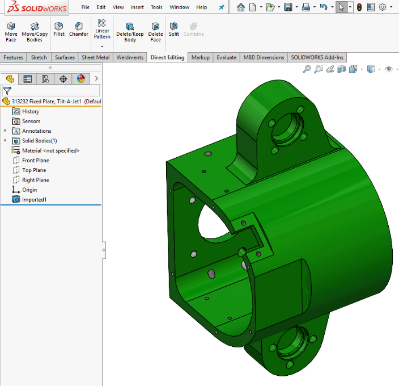
Task: Open the Print dropdown arrow
Action: pos(314,7)
